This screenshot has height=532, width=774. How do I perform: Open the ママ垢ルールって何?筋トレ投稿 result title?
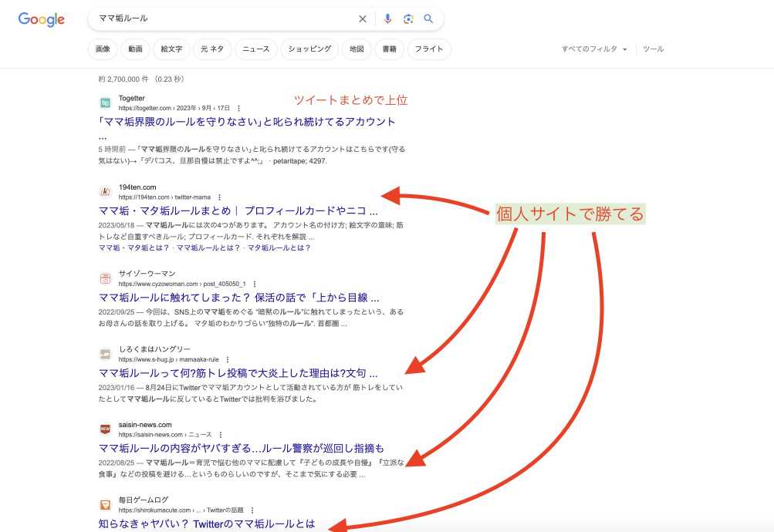(238, 373)
